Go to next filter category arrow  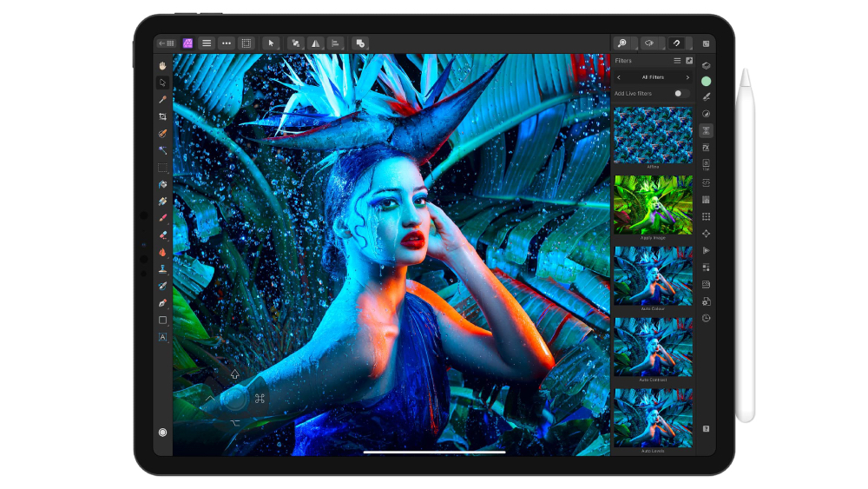coord(687,77)
